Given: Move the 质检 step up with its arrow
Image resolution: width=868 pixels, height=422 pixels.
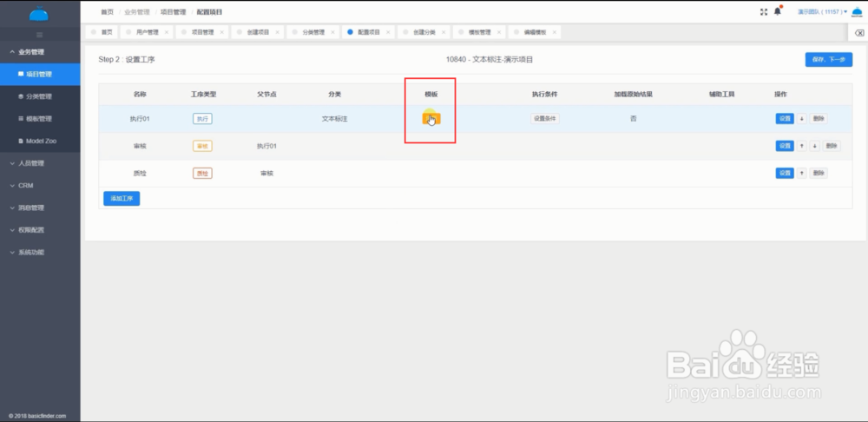Looking at the screenshot, I should coord(802,174).
